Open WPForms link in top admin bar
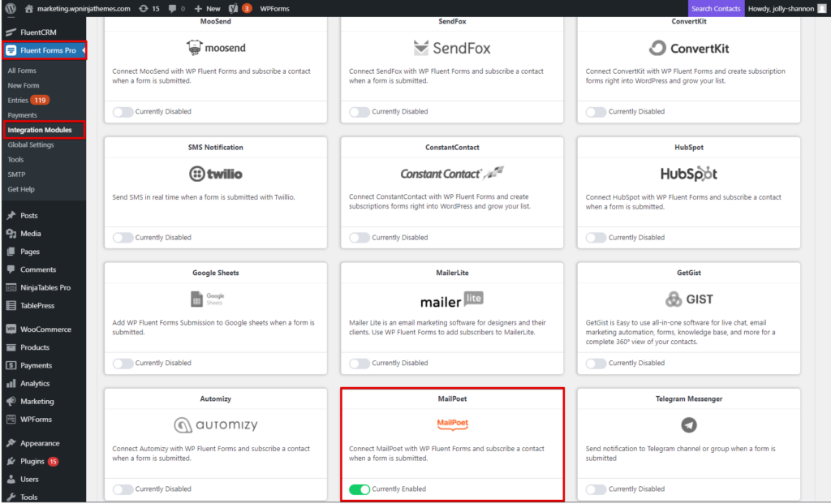This screenshot has height=504, width=831. click(x=274, y=8)
